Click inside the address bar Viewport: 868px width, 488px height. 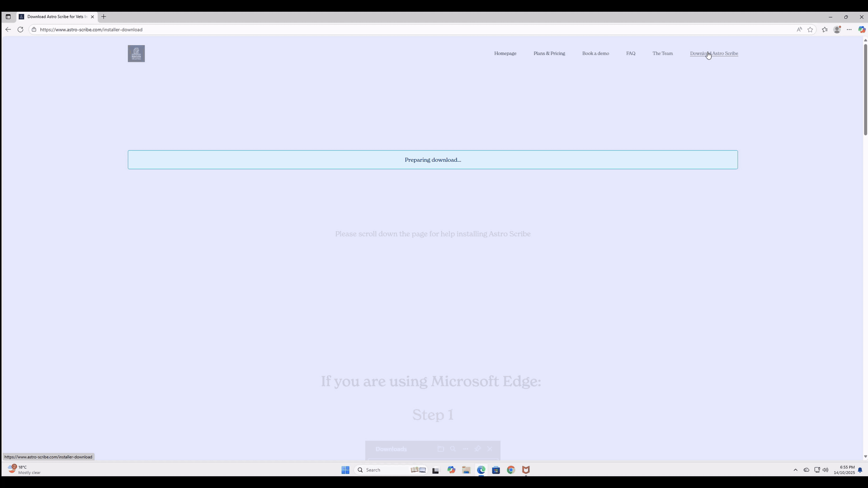point(181,29)
